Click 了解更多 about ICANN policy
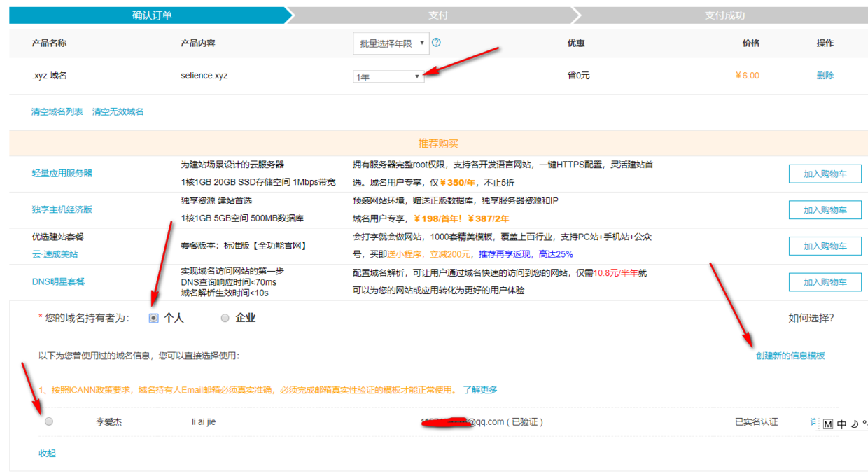The width and height of the screenshot is (868, 474). (480, 390)
